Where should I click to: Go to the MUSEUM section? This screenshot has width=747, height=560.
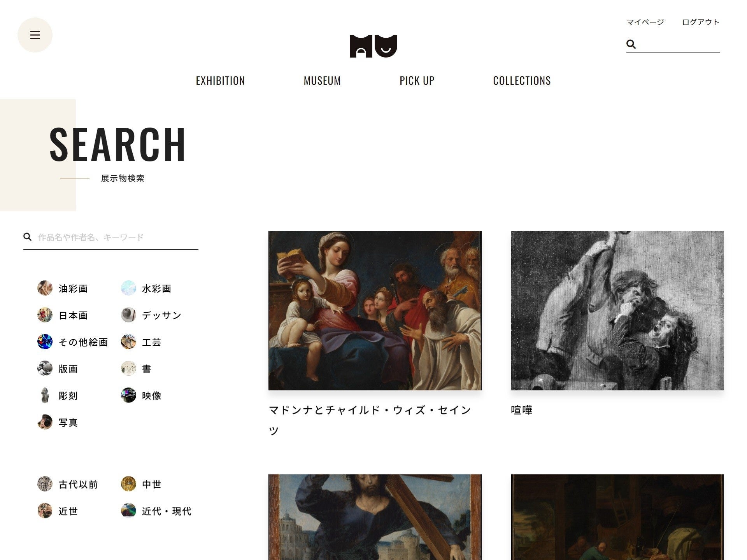[x=322, y=81]
